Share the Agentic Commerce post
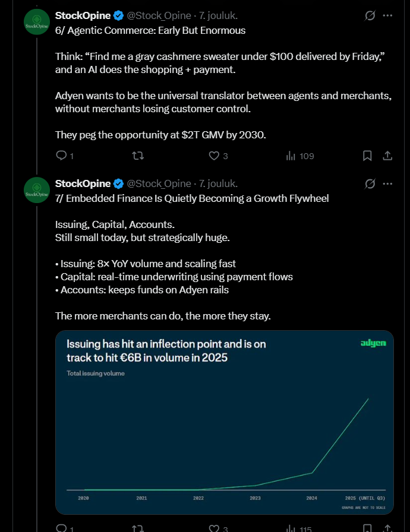 [387, 156]
